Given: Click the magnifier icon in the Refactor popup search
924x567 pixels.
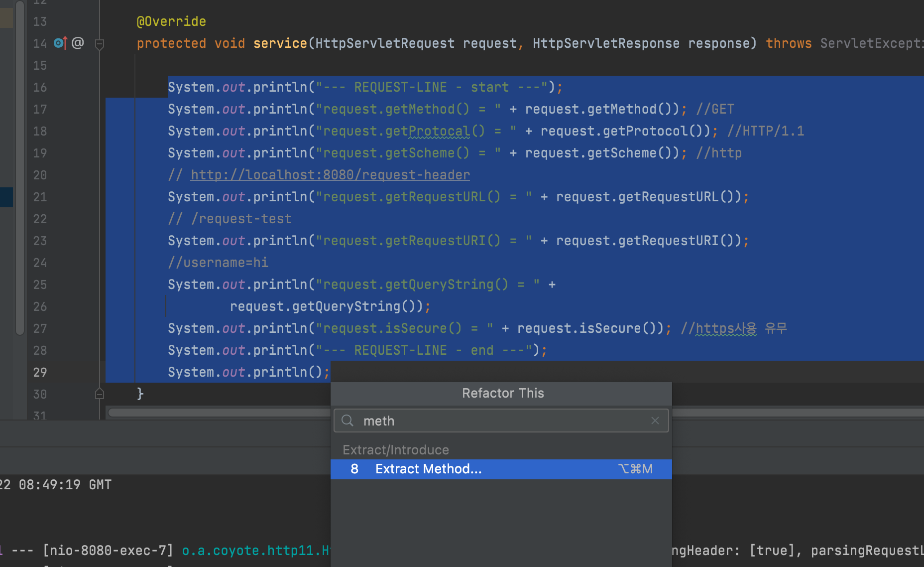Looking at the screenshot, I should point(347,421).
